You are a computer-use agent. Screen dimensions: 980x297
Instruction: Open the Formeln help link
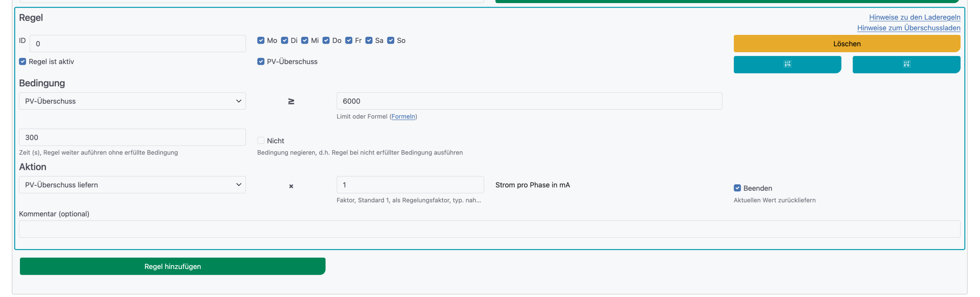click(x=403, y=117)
